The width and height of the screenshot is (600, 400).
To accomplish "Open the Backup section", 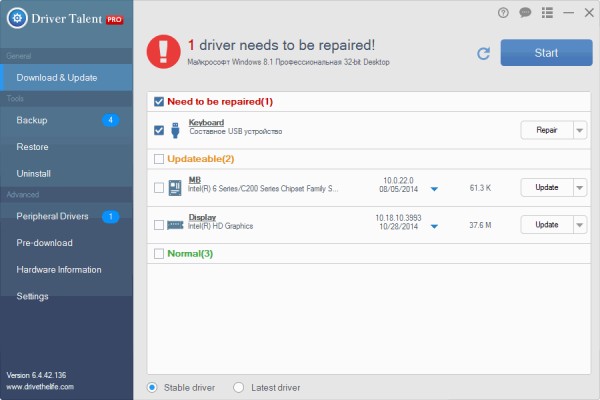I will pos(67,120).
